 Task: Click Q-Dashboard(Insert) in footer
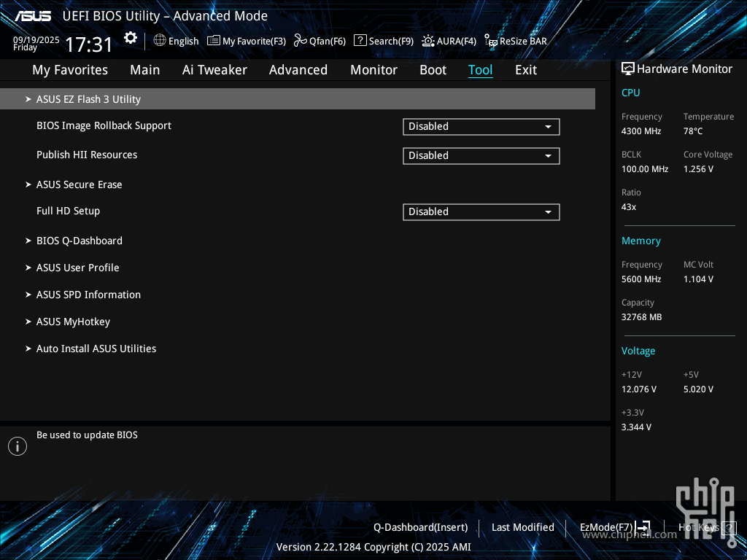(x=421, y=528)
